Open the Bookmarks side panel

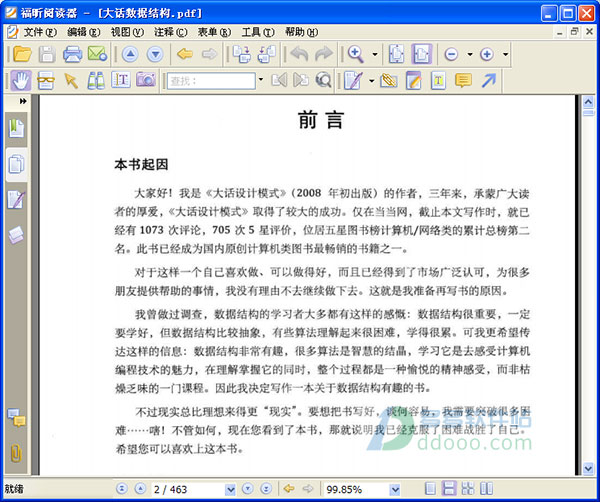coord(16,128)
